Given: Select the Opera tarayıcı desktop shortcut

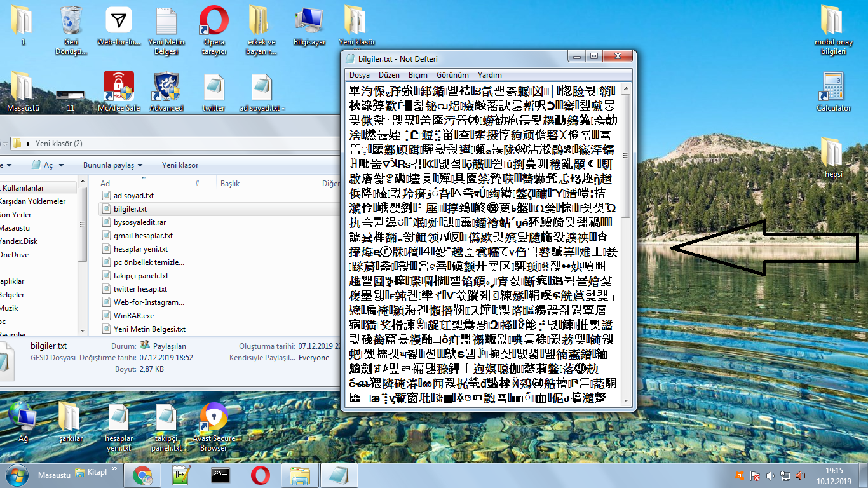Looking at the screenshot, I should click(214, 30).
